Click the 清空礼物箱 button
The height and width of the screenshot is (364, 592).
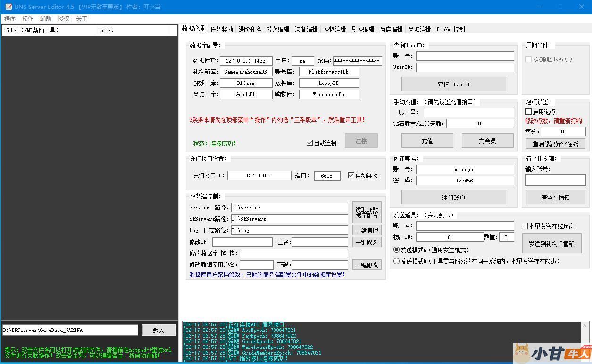tap(555, 198)
